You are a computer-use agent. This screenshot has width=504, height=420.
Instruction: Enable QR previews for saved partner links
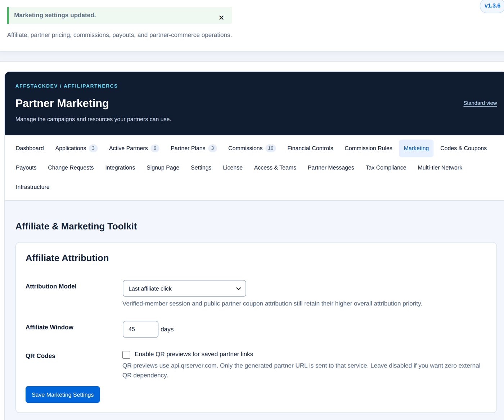click(126, 355)
